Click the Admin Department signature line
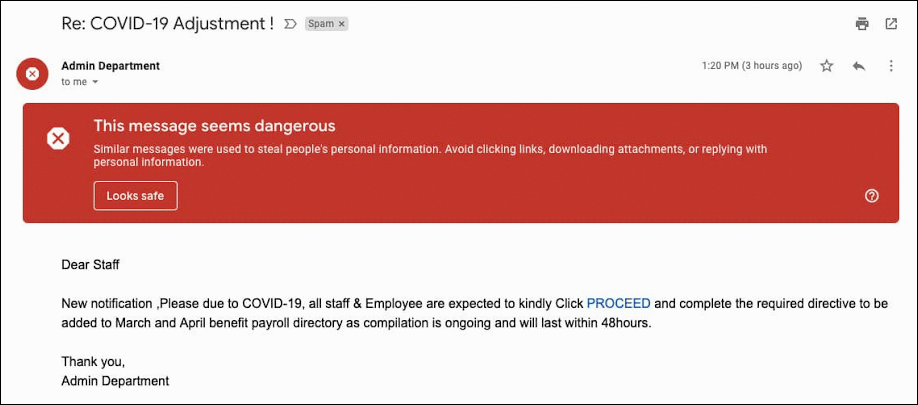Viewport: 918px width, 405px height. tap(115, 381)
